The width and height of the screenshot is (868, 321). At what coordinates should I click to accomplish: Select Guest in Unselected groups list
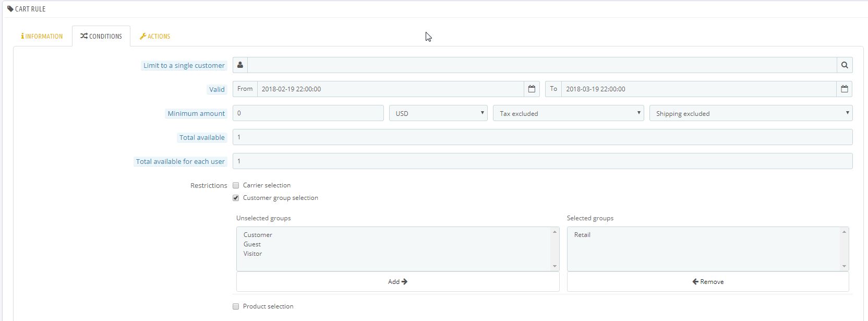[x=252, y=244]
